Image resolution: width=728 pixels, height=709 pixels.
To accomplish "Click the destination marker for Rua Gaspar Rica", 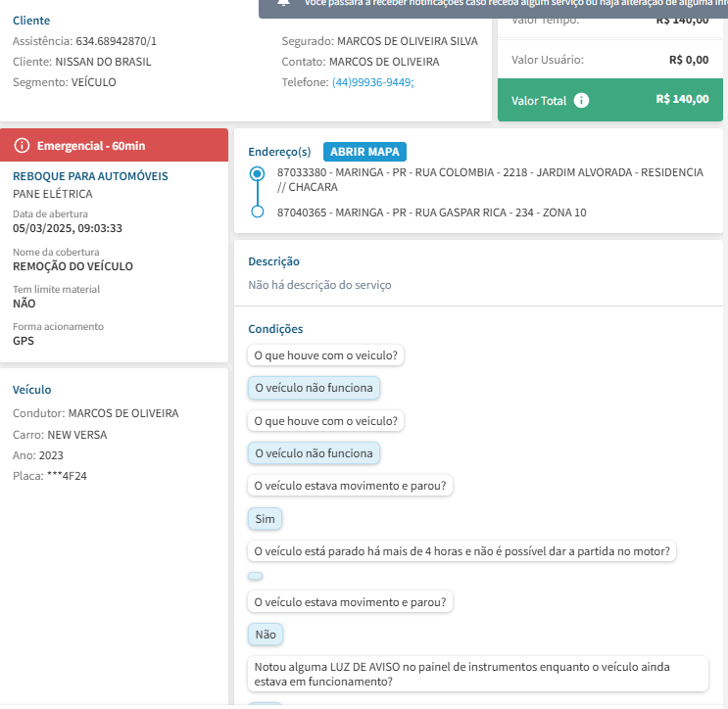I will click(258, 212).
